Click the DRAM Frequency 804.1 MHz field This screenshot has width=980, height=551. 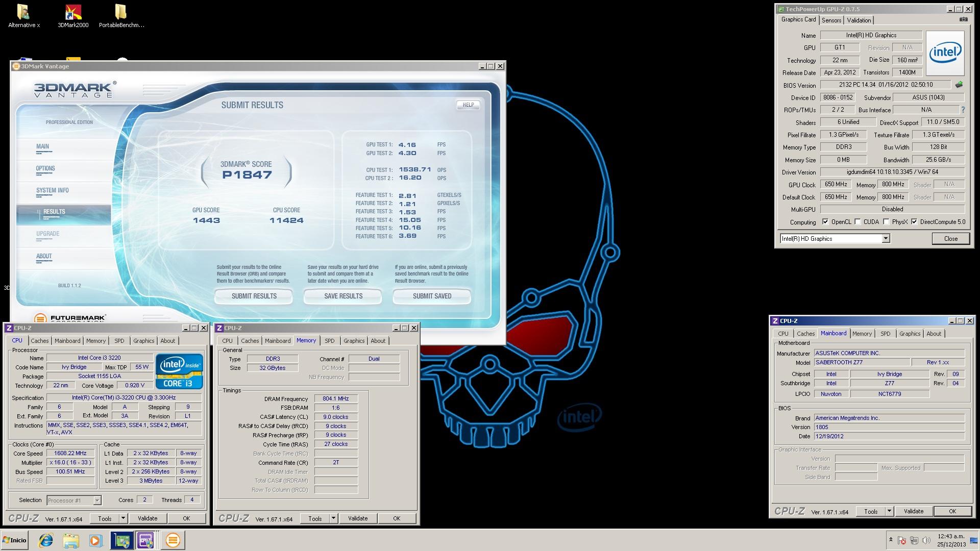pos(336,398)
